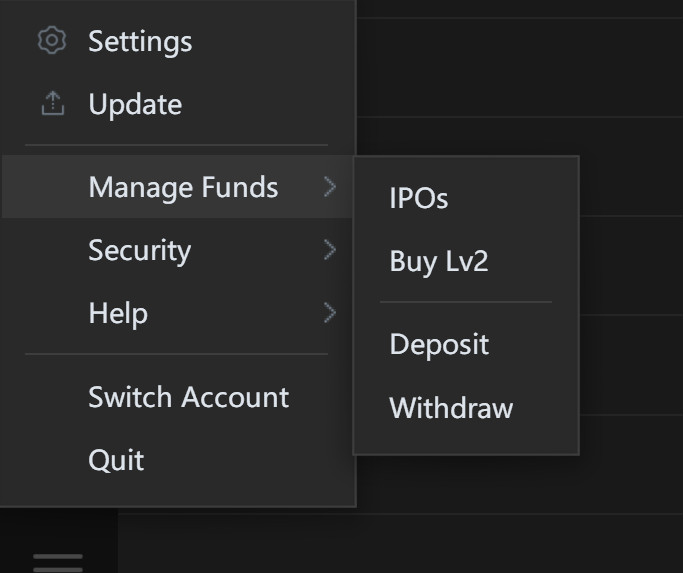684x573 pixels.
Task: Open the Help menu item
Action: click(x=177, y=313)
